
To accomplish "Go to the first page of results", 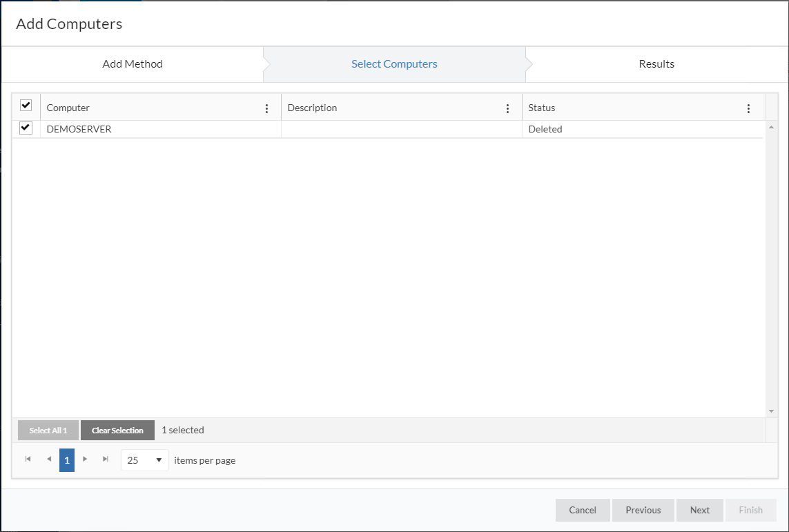I will [28, 459].
